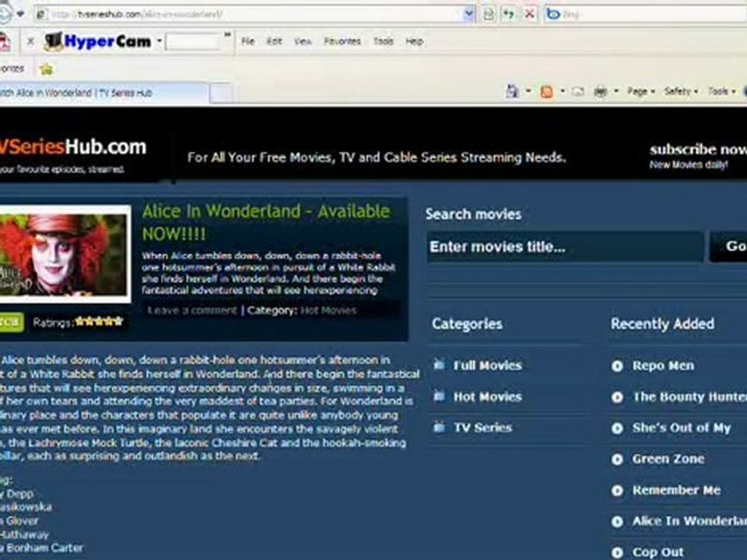Open the Remember Me link
The width and height of the screenshot is (747, 560).
pos(676,490)
